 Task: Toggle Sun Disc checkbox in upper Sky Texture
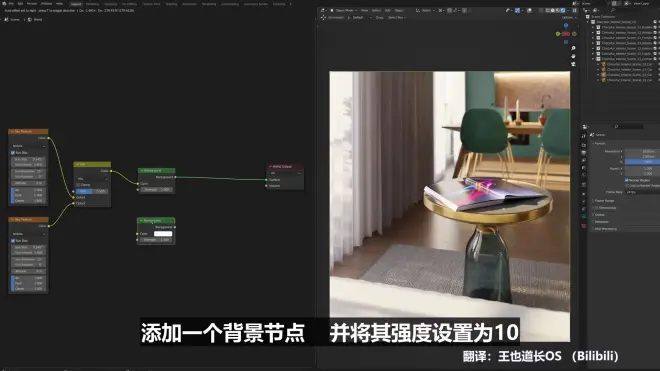13,152
